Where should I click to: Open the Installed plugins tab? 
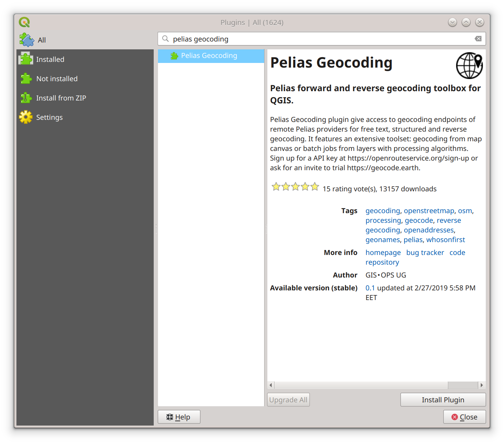(85, 59)
